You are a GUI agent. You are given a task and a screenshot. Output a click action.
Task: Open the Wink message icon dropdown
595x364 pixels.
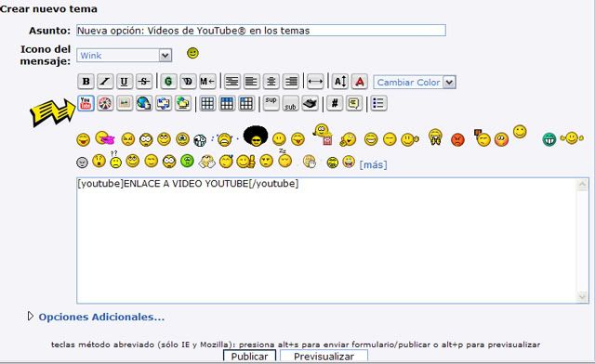point(124,56)
